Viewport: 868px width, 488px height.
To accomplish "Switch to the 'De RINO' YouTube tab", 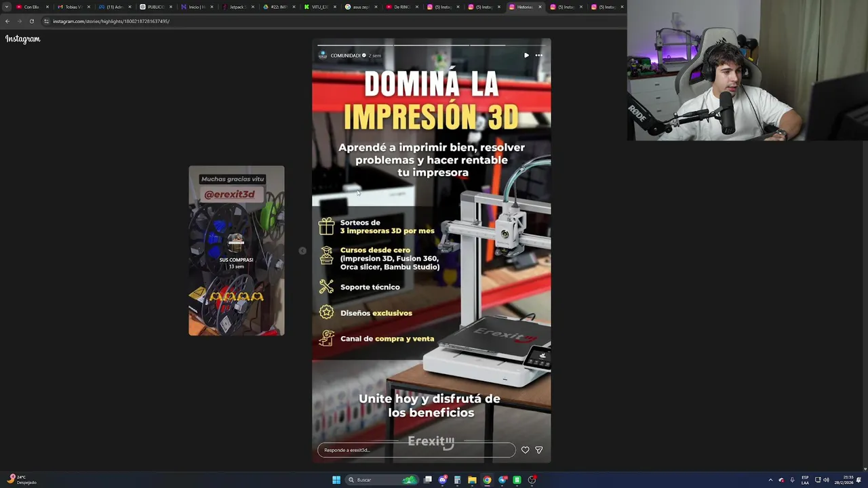I will (x=401, y=7).
